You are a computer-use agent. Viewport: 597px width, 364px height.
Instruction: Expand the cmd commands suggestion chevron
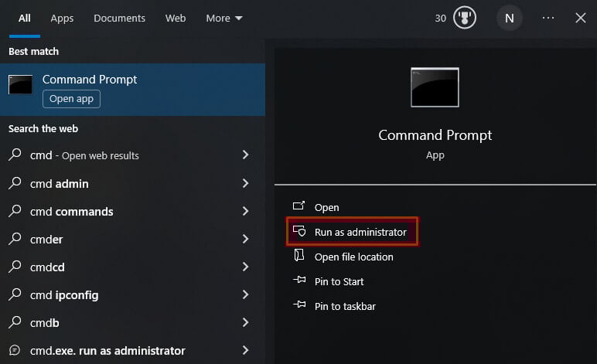245,211
